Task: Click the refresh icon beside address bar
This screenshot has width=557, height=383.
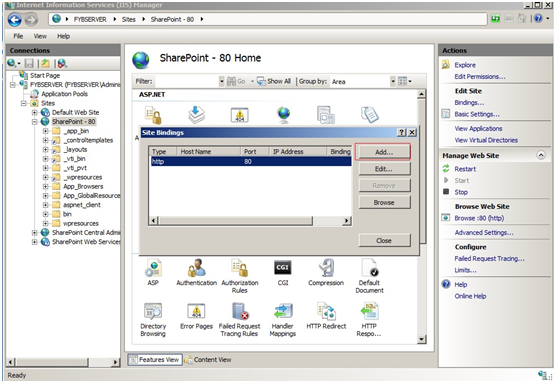Action: click(x=495, y=18)
